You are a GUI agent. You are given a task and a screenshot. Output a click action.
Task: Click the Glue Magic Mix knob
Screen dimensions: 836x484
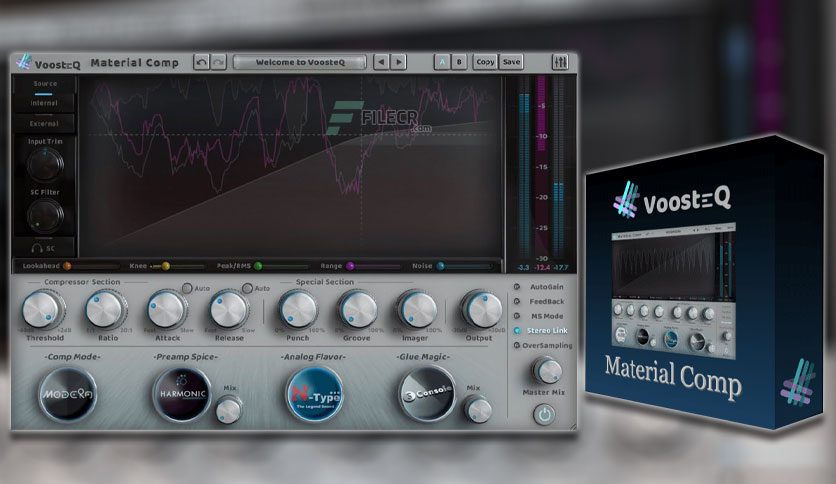click(478, 410)
